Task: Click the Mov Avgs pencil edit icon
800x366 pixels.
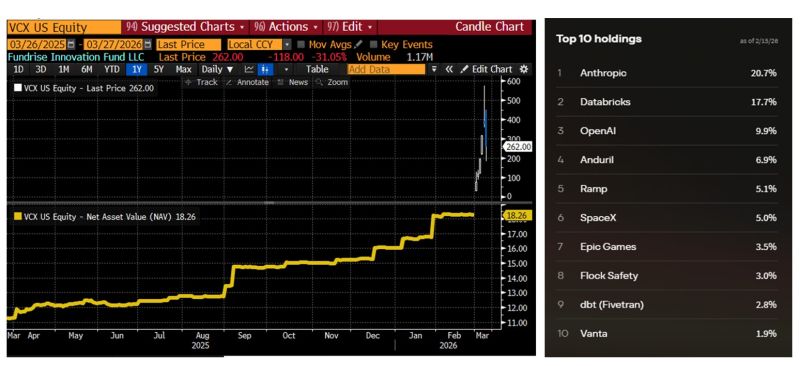Action: click(x=359, y=44)
